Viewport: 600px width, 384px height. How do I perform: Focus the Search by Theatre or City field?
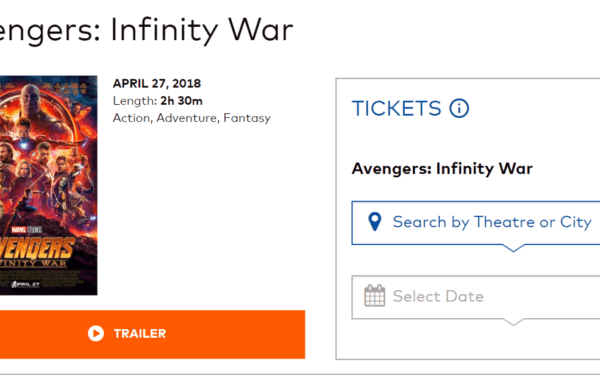[x=476, y=223]
